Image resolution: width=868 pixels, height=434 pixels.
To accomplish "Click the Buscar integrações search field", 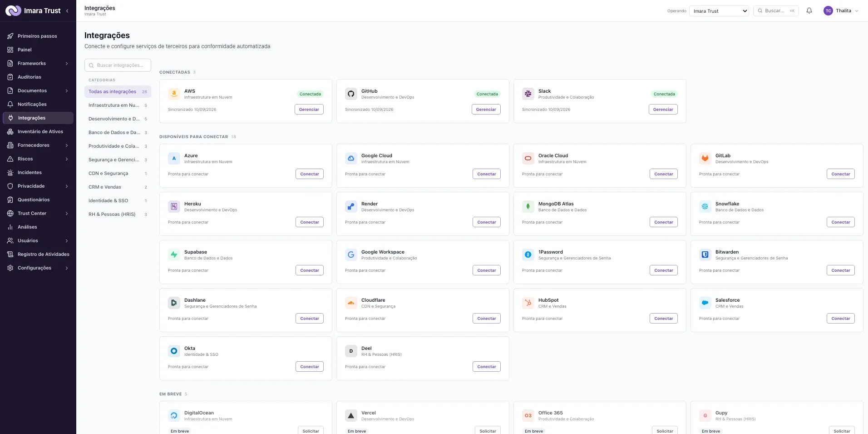I will [118, 65].
